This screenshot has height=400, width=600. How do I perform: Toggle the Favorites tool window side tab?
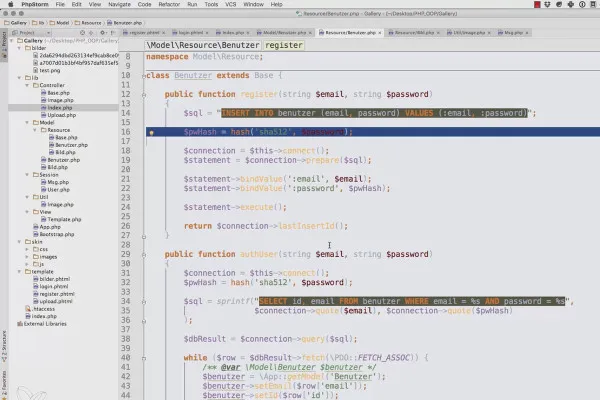point(4,385)
